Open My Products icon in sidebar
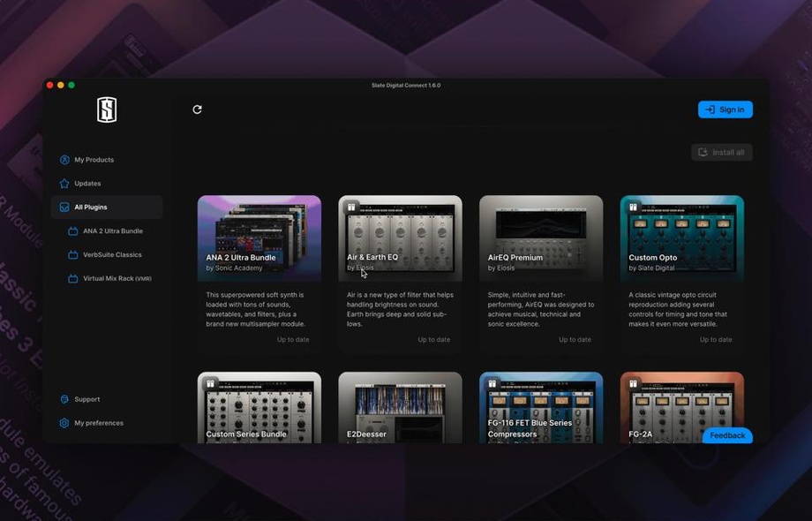This screenshot has height=521, width=812. click(64, 160)
